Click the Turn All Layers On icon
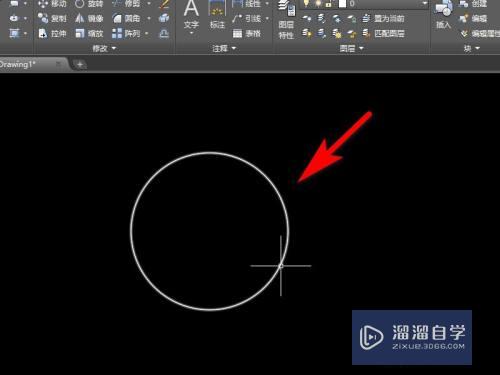This screenshot has height=375, width=500. pyautogui.click(x=307, y=33)
